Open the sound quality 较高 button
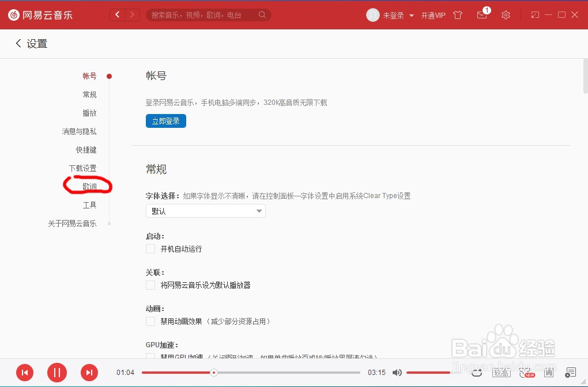 coord(501,373)
